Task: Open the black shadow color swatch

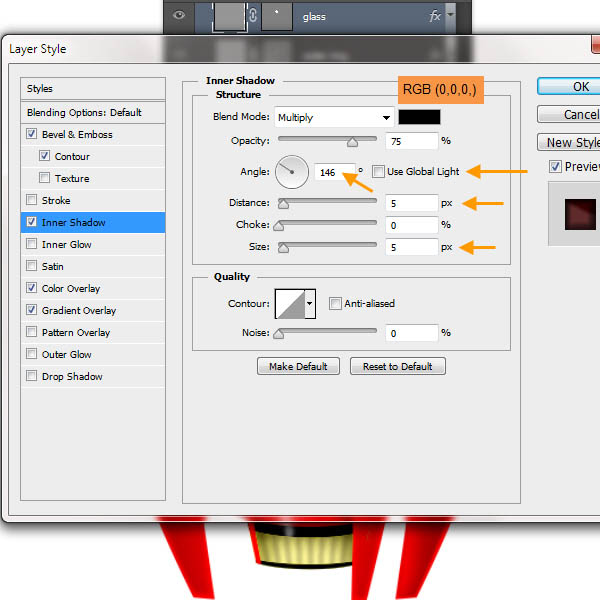Action: [x=419, y=117]
